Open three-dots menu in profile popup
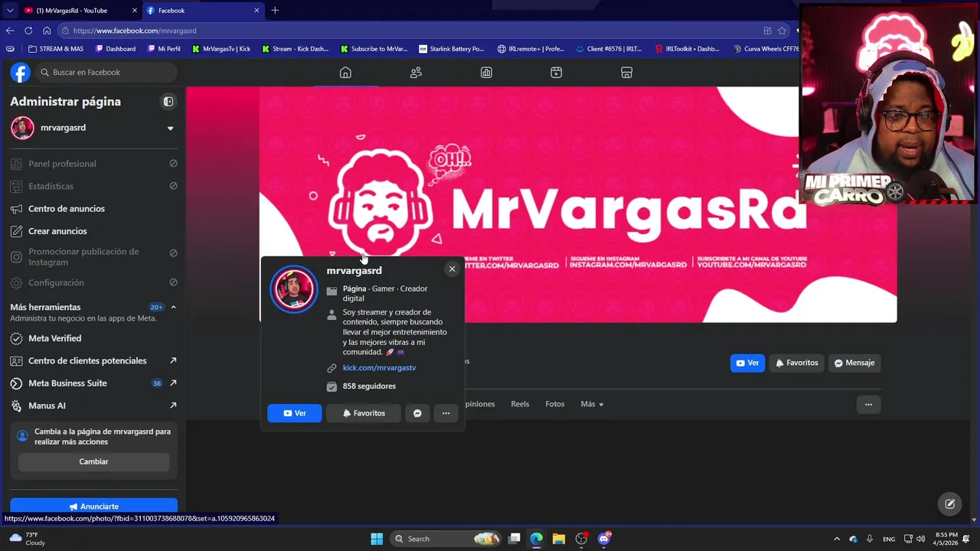The height and width of the screenshot is (551, 980). 446,413
